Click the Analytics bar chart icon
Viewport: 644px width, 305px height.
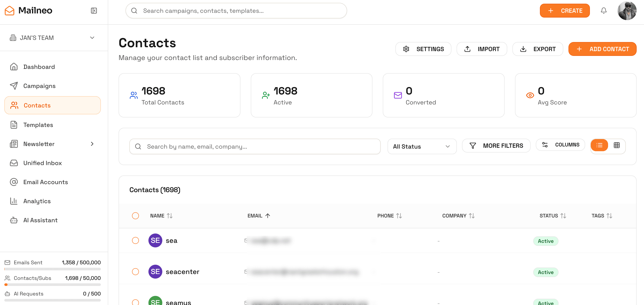point(14,201)
